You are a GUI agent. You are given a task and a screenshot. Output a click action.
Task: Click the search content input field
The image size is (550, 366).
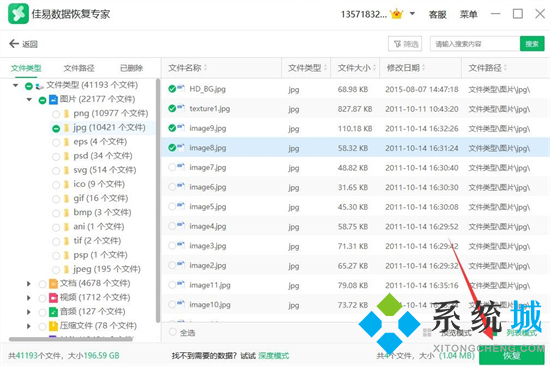(475, 44)
